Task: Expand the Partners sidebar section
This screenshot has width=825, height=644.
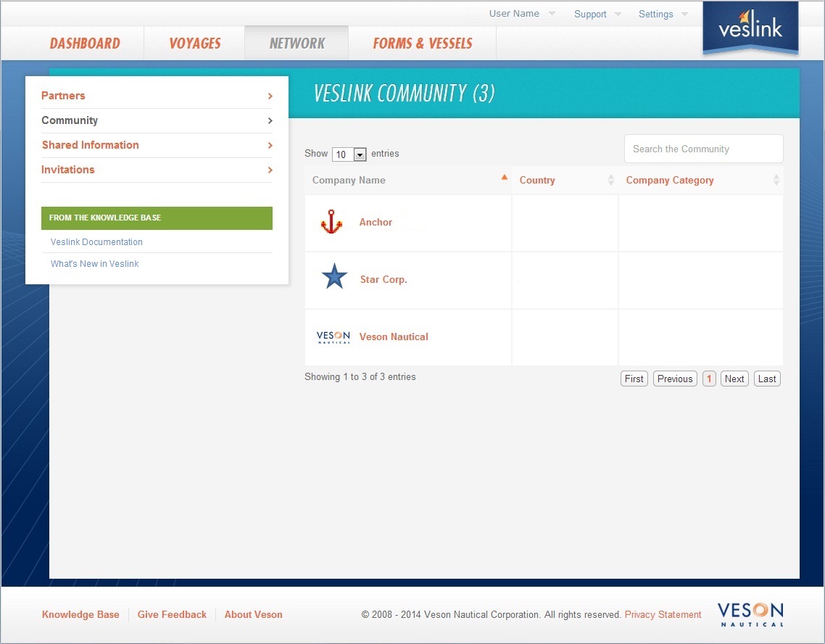Action: point(63,95)
